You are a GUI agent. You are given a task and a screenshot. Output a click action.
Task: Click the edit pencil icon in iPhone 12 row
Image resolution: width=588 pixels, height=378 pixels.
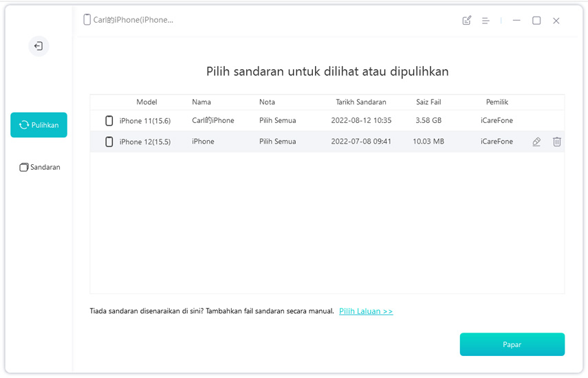pyautogui.click(x=536, y=142)
